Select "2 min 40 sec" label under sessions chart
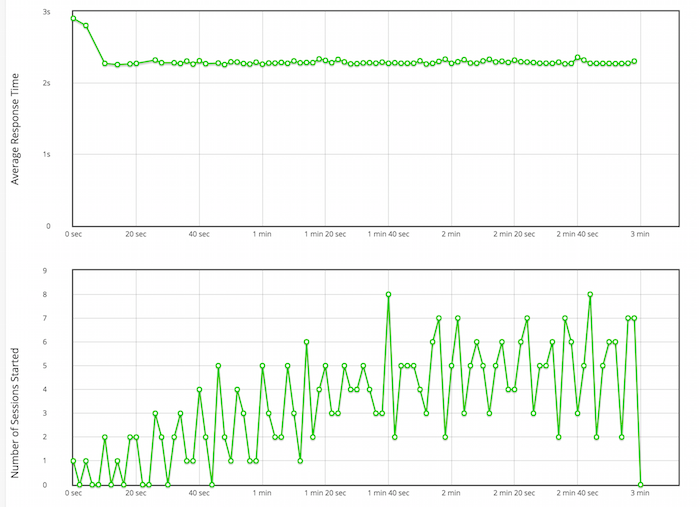Image resolution: width=700 pixels, height=507 pixels. (x=577, y=493)
